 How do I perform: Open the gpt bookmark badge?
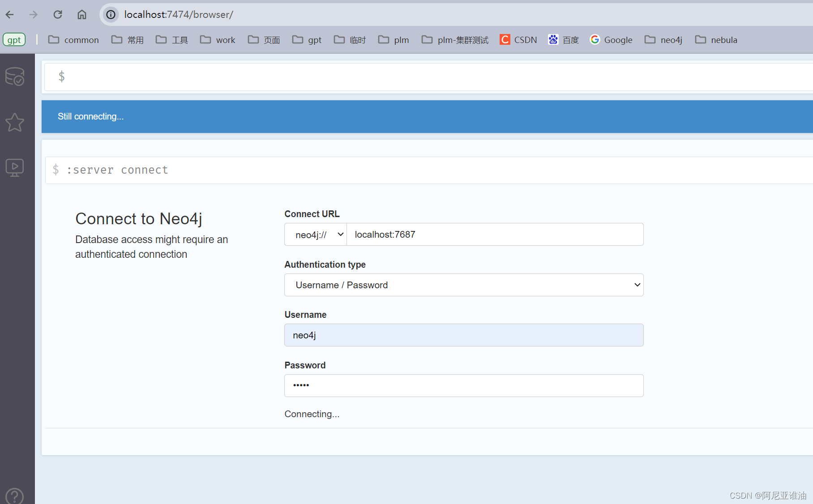[x=14, y=40]
